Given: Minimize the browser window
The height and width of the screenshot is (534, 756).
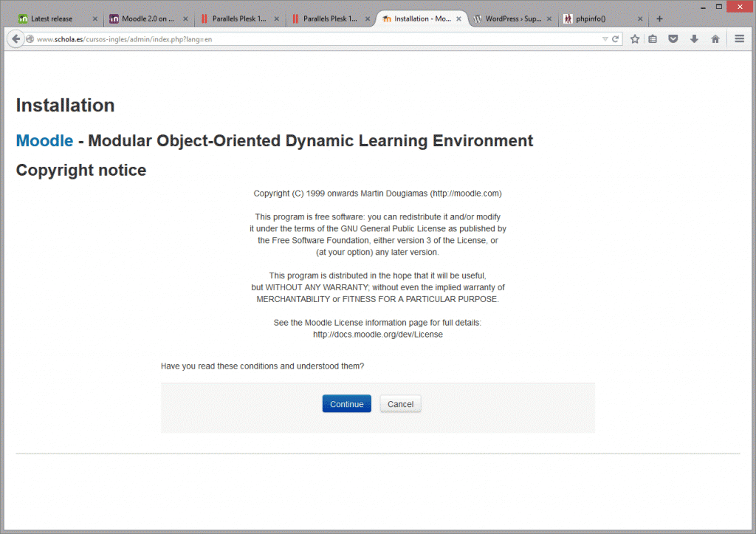Looking at the screenshot, I should coord(703,7).
